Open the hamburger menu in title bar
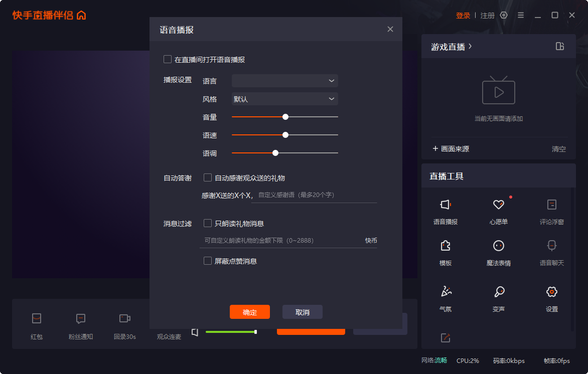 pos(521,15)
